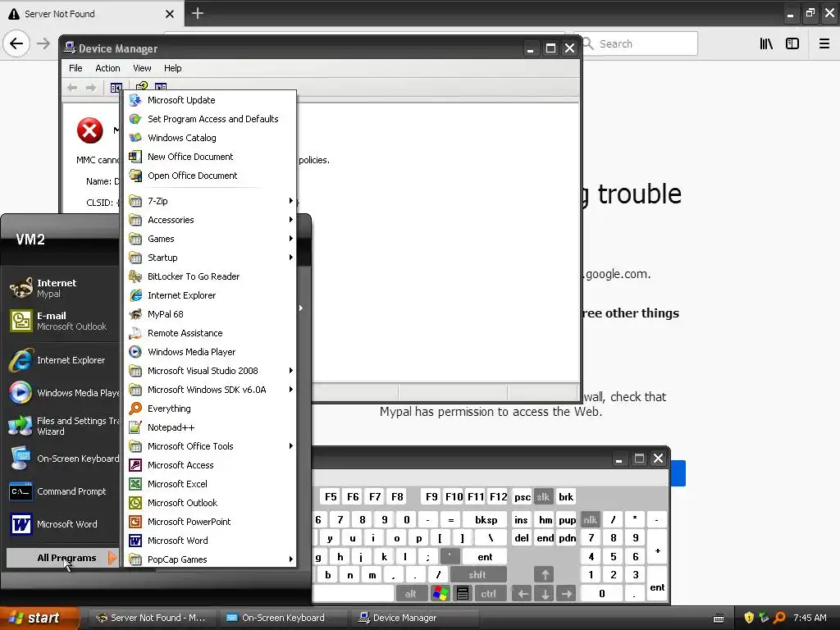Toggle browser sidebar icon
The image size is (840, 630).
pos(792,44)
